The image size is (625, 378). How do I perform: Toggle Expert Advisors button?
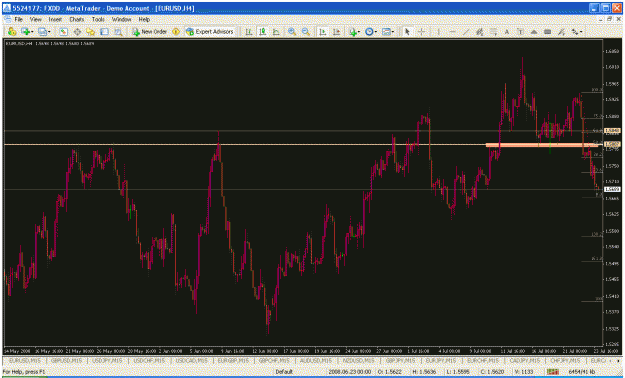click(x=210, y=32)
